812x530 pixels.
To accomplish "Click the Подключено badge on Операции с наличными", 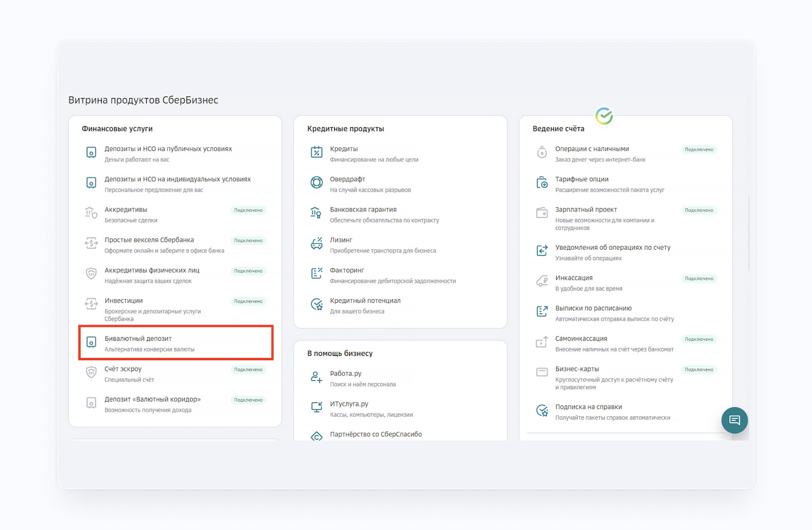I will tap(699, 150).
